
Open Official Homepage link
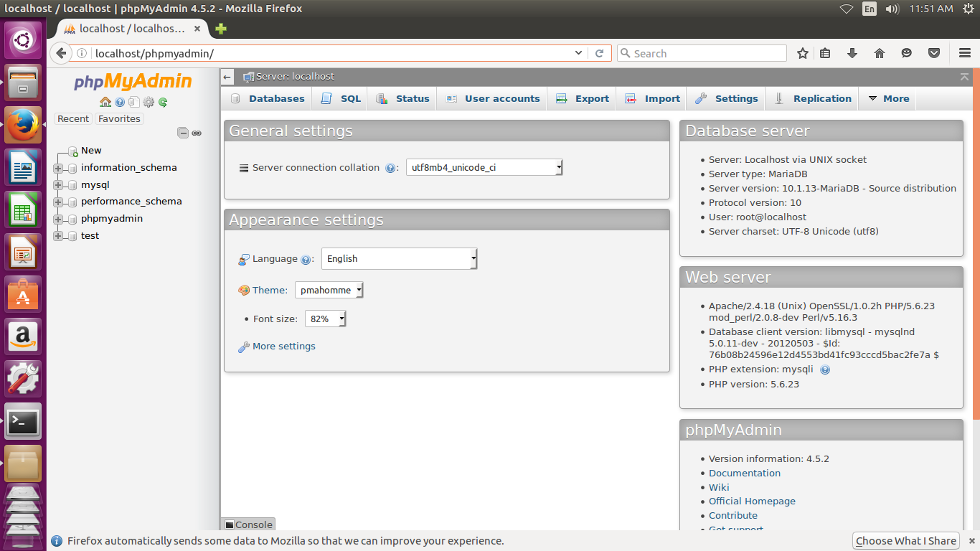752,501
